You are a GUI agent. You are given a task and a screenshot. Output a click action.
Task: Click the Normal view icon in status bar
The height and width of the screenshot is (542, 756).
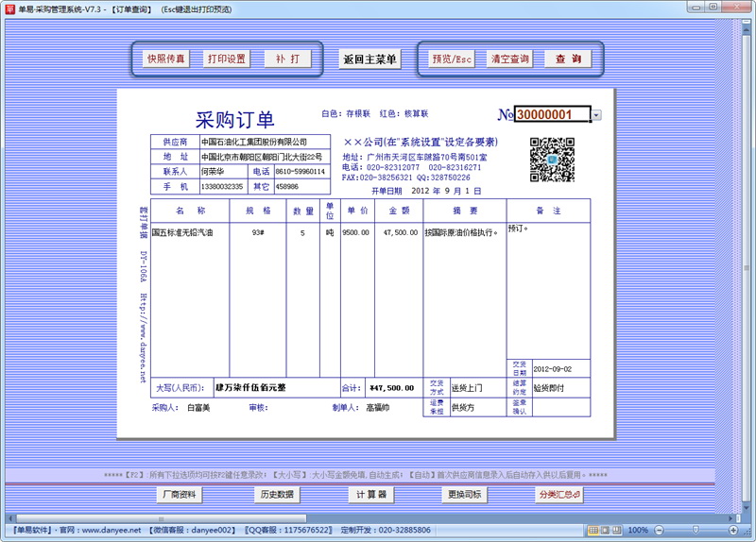click(592, 531)
